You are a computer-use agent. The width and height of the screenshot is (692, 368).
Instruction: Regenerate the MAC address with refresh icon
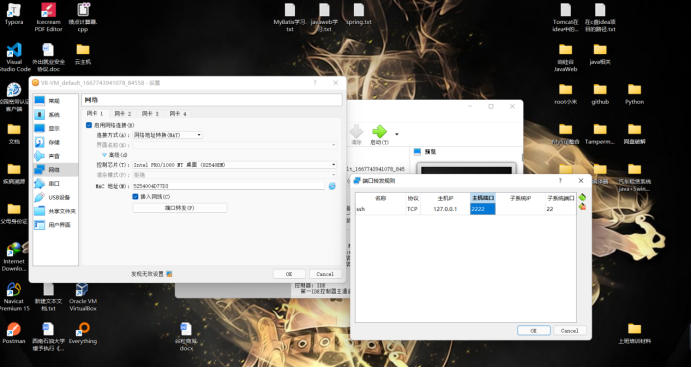(x=332, y=186)
